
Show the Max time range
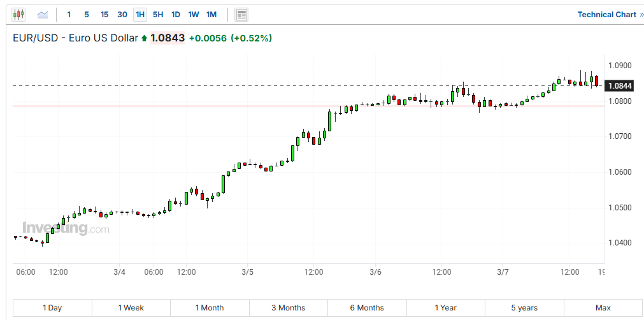point(603,308)
